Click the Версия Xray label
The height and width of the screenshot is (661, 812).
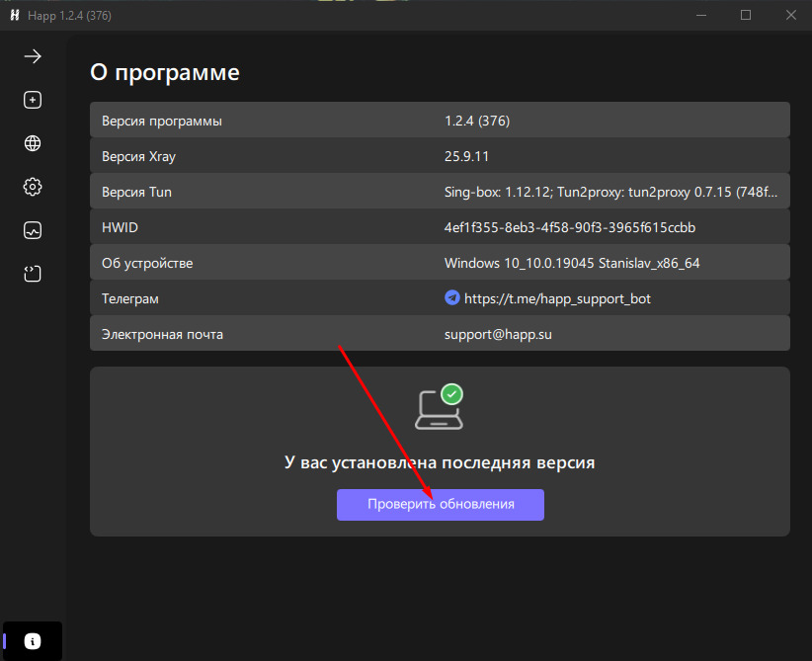click(x=138, y=156)
